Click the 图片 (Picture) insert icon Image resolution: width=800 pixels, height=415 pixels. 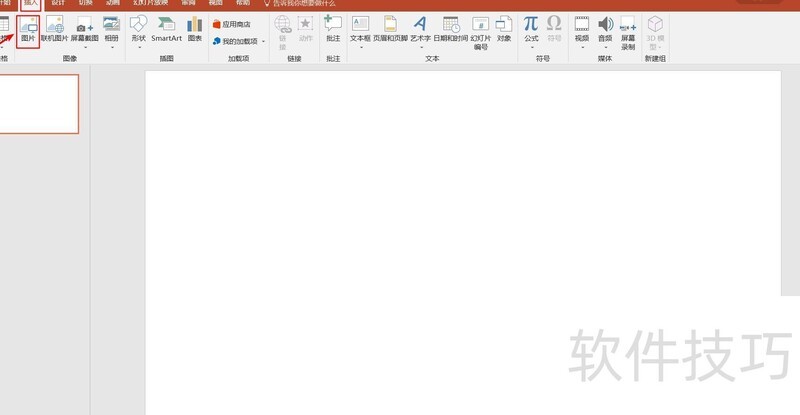click(x=28, y=28)
